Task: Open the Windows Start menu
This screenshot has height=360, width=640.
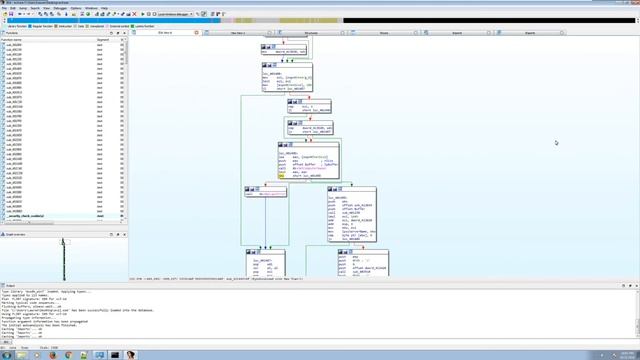Action: 7,355
